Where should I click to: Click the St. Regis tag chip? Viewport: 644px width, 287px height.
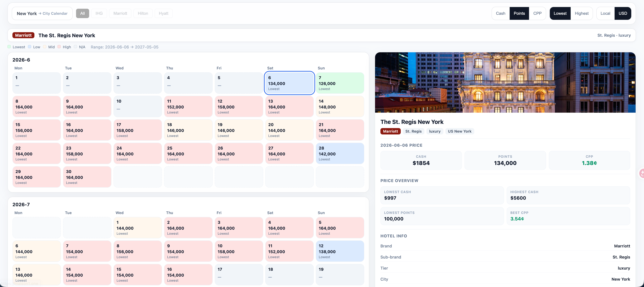tap(413, 131)
